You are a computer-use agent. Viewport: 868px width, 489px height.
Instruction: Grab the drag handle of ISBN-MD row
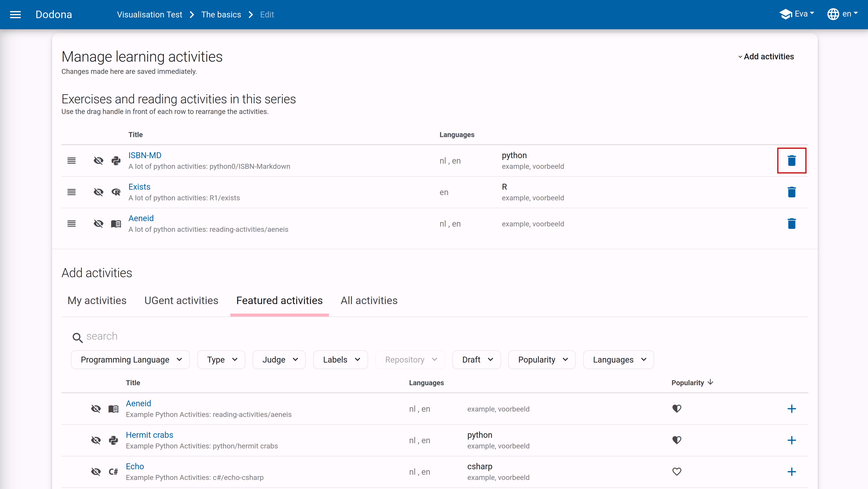(x=71, y=161)
